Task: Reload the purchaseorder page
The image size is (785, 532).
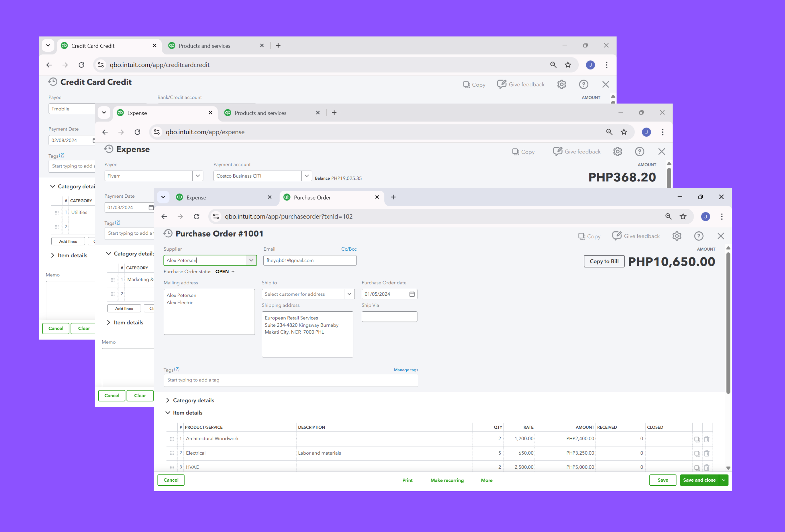Action: [197, 216]
